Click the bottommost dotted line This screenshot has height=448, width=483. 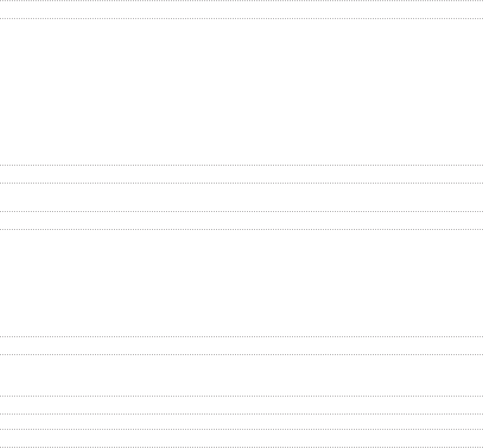pyautogui.click(x=241, y=447)
